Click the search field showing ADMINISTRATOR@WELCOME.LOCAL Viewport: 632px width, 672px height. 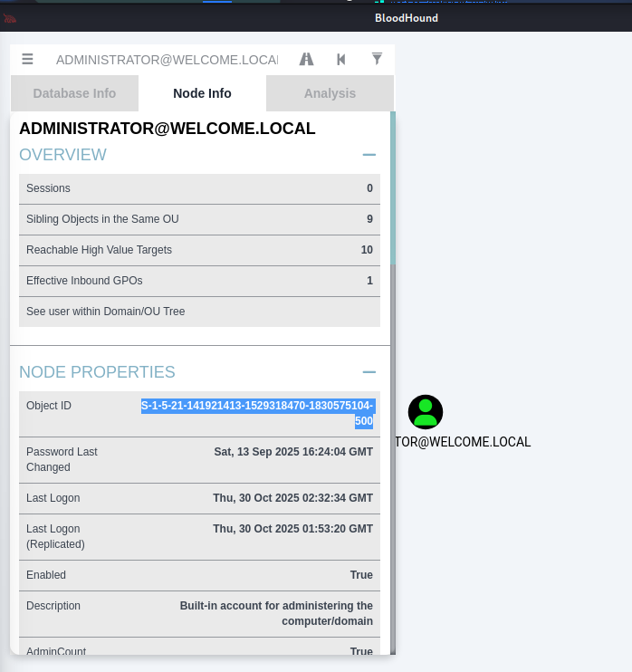click(166, 60)
